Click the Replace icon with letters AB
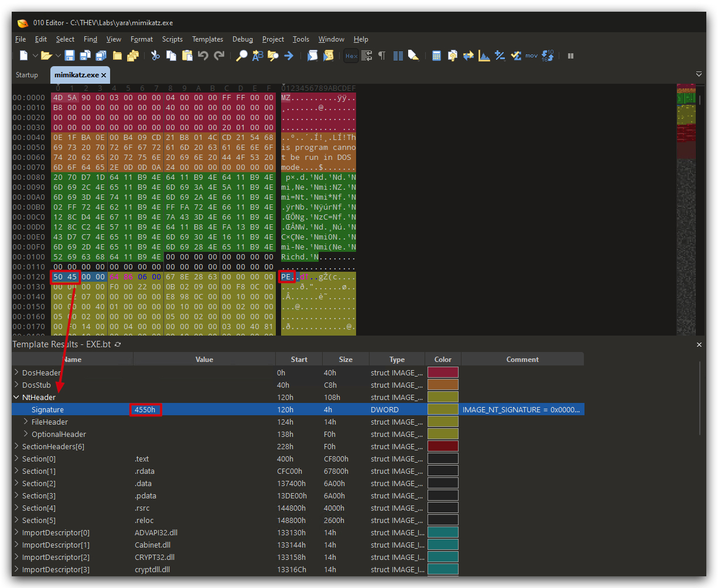This screenshot has width=718, height=588. pyautogui.click(x=258, y=56)
